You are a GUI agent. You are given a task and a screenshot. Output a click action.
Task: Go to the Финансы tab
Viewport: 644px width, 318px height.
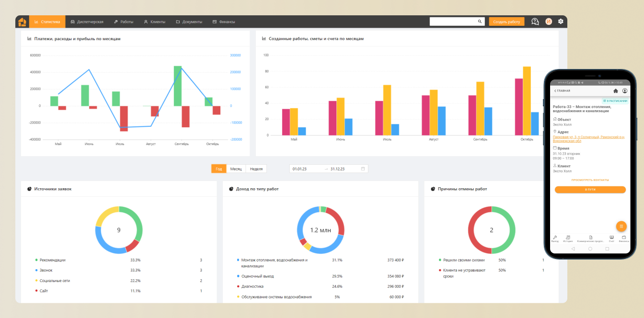coord(224,22)
